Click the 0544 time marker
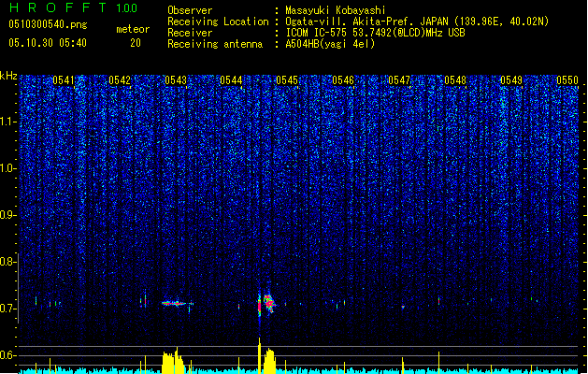Viewport: 588px width, 374px height. coord(231,80)
